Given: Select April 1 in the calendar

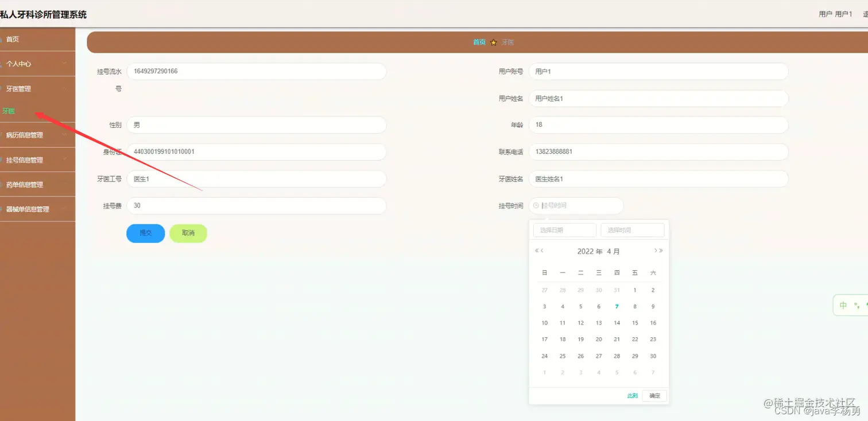Looking at the screenshot, I should point(635,290).
